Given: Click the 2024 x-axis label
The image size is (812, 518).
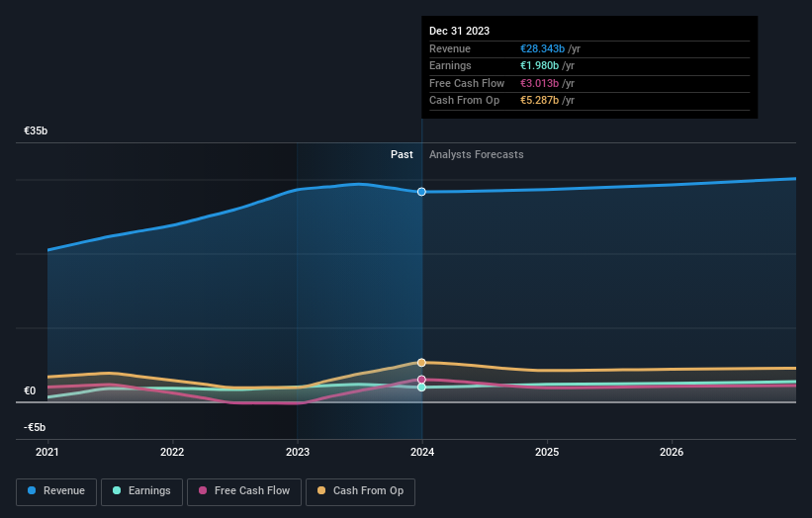Looking at the screenshot, I should [x=422, y=452].
